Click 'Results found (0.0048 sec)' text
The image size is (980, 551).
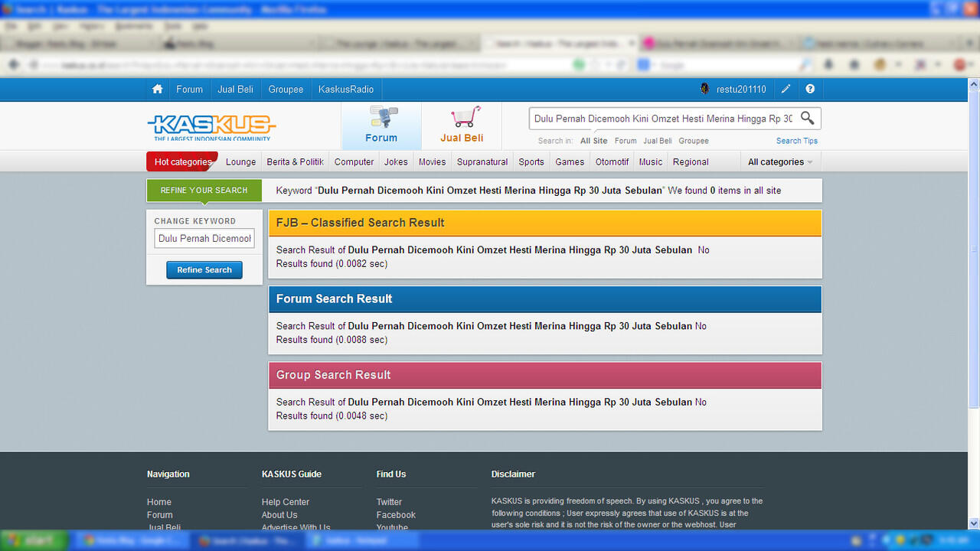[x=332, y=416]
